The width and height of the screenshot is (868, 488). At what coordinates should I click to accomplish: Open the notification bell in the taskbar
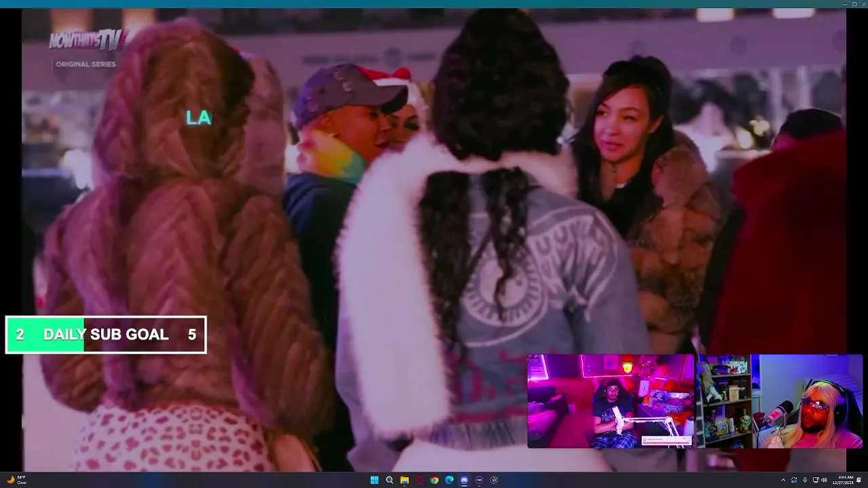click(859, 480)
